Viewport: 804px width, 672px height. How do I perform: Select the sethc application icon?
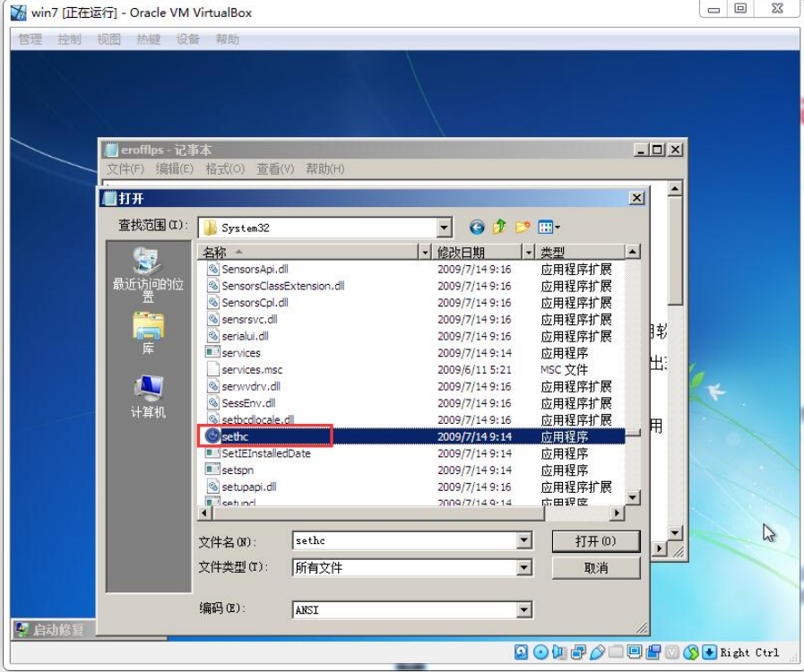point(212,436)
